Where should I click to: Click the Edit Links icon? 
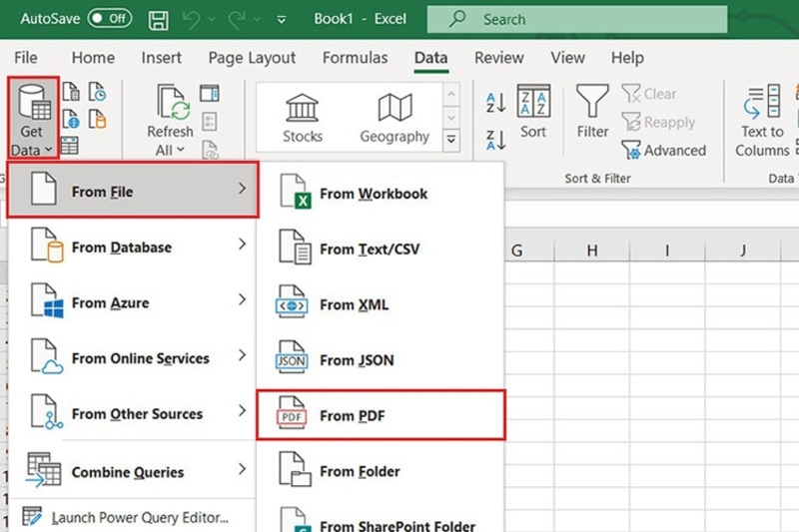tap(211, 150)
